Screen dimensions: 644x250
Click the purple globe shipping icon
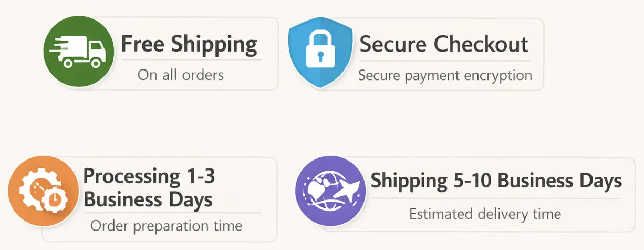pyautogui.click(x=330, y=192)
